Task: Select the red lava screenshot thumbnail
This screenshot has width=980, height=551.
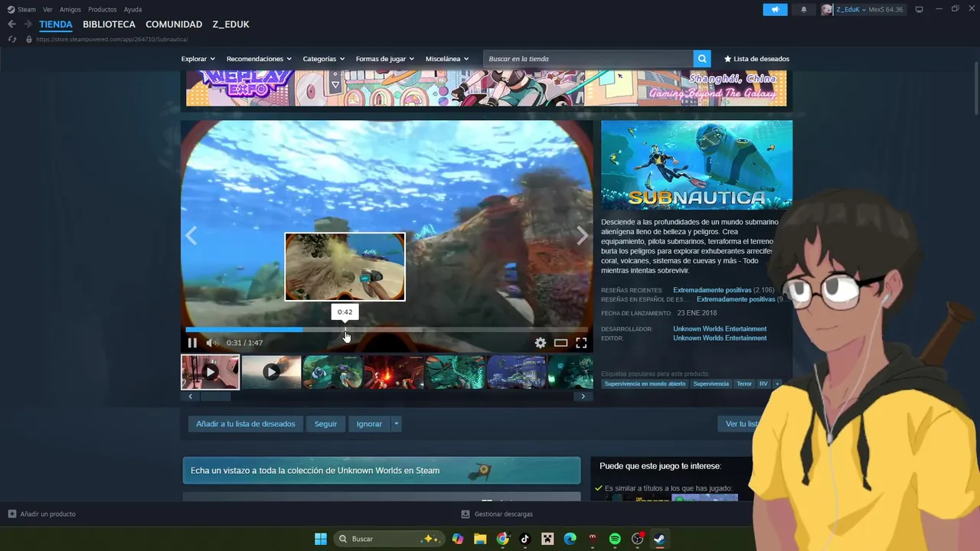Action: coord(394,372)
